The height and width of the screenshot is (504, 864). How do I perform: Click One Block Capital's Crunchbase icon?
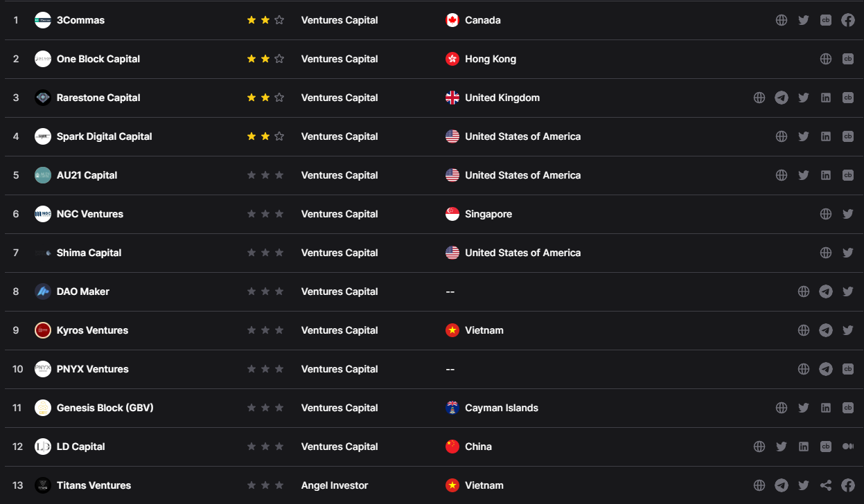pyautogui.click(x=847, y=59)
